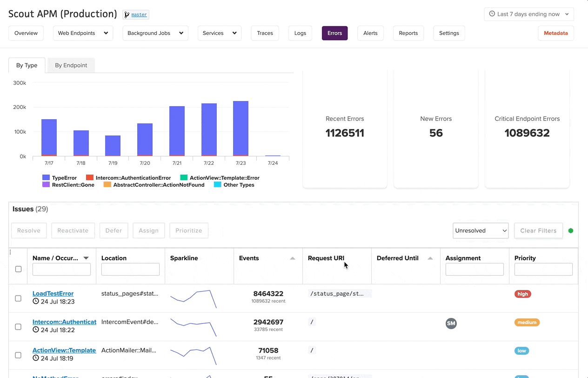Open the Intercom::Authenticat issue link
The width and height of the screenshot is (588, 378).
pyautogui.click(x=64, y=322)
